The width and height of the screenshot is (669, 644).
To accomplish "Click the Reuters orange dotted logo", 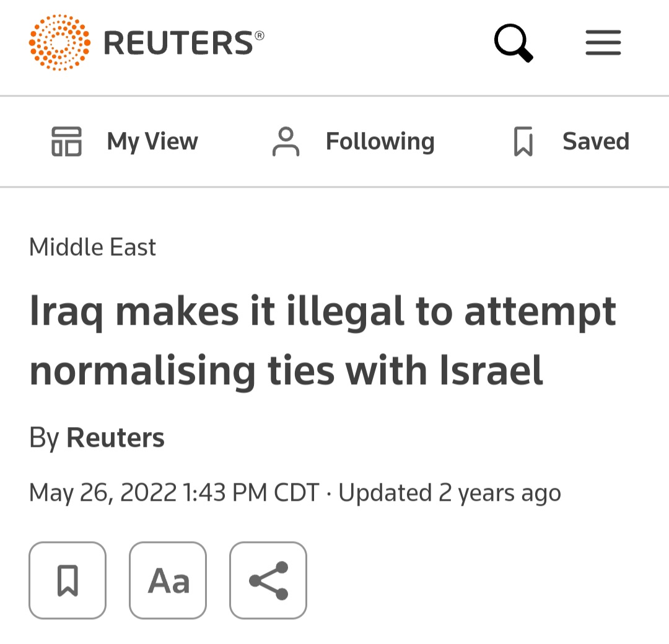I will [x=59, y=43].
